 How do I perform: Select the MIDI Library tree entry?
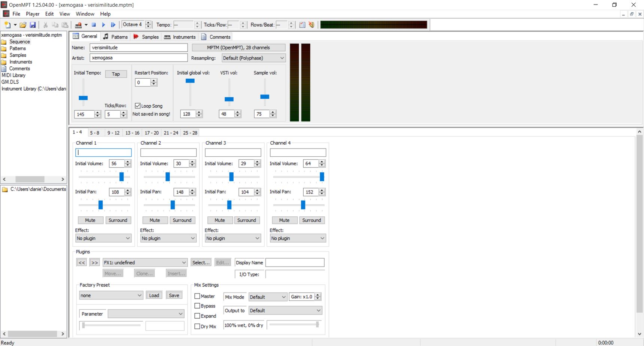pos(13,75)
